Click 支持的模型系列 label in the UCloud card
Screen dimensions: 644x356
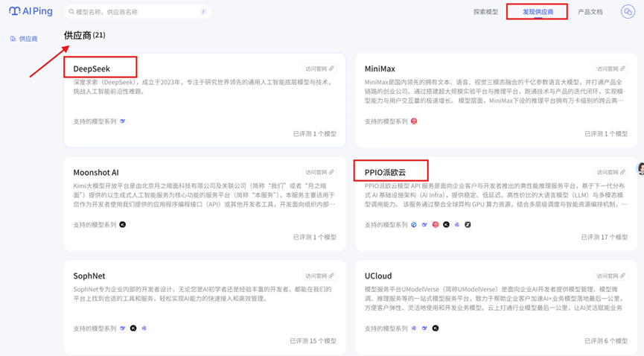click(386, 328)
